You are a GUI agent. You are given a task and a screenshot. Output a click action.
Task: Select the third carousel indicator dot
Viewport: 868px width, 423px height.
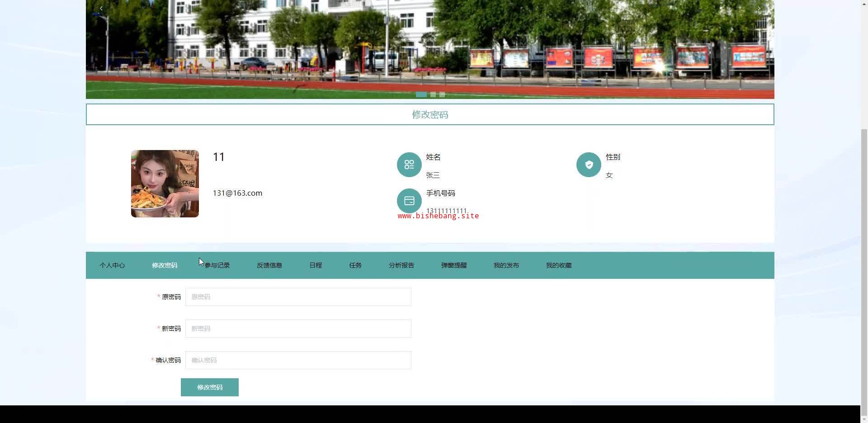[442, 94]
